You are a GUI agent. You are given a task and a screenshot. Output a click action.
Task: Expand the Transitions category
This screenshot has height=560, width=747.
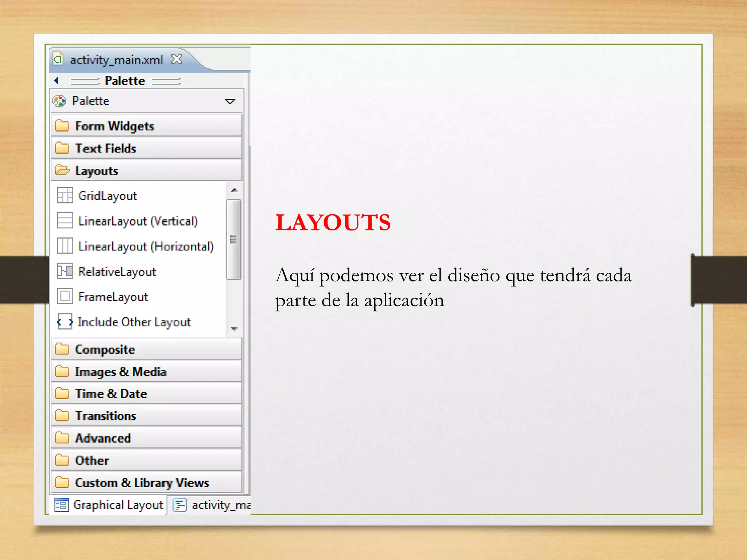pyautogui.click(x=146, y=416)
